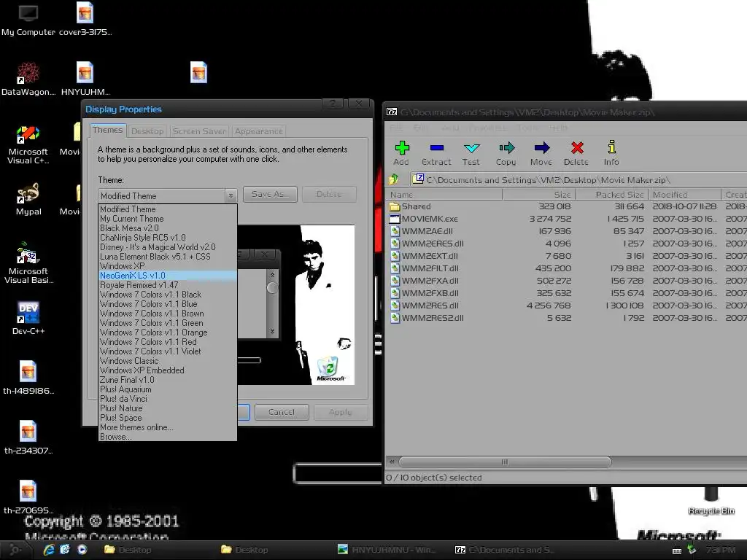Click the 7-Zip horizontal scrollbar thumb

pos(505,462)
